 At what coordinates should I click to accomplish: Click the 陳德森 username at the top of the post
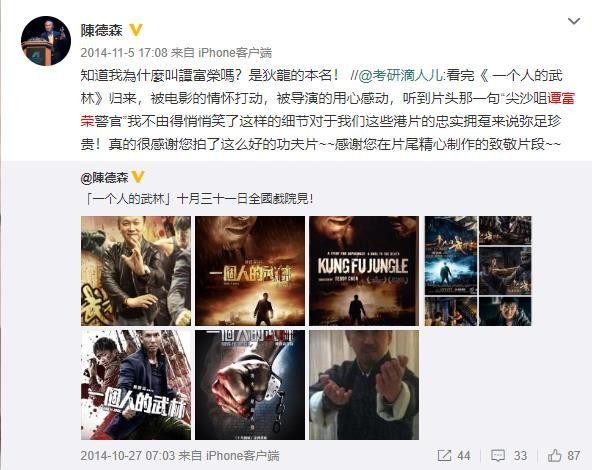click(x=102, y=30)
